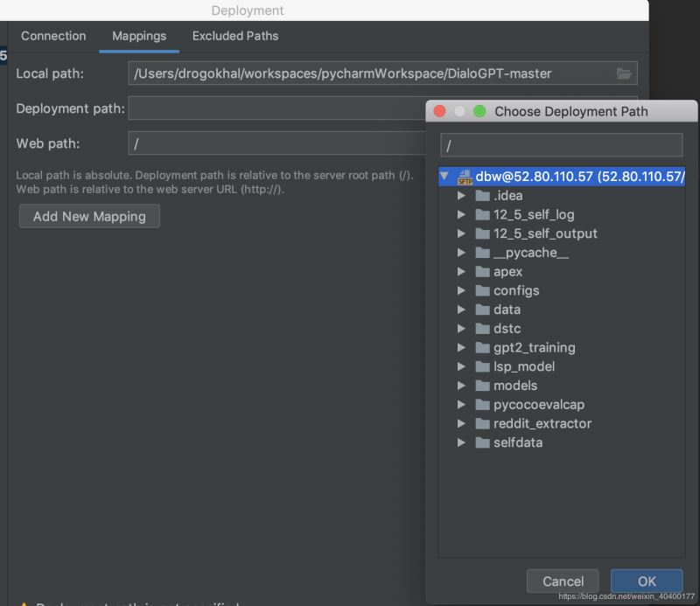Viewport: 700px width, 606px height.
Task: Expand the __pycache__ folder
Action: click(x=463, y=252)
